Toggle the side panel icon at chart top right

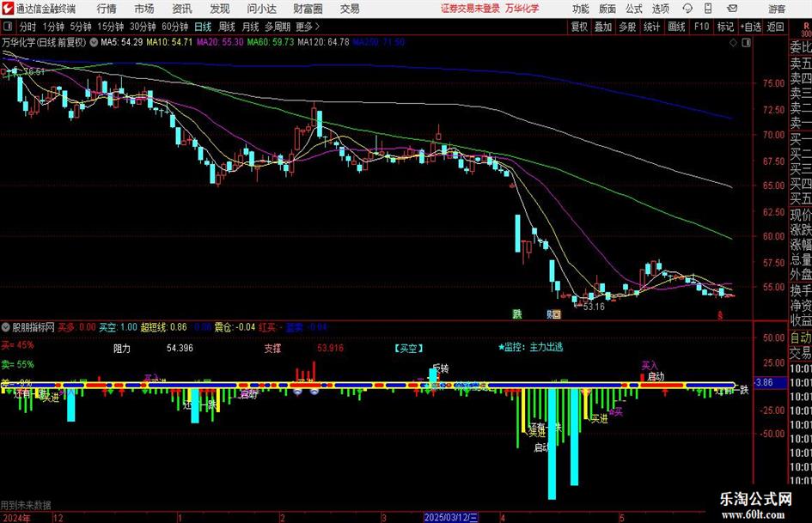click(746, 43)
